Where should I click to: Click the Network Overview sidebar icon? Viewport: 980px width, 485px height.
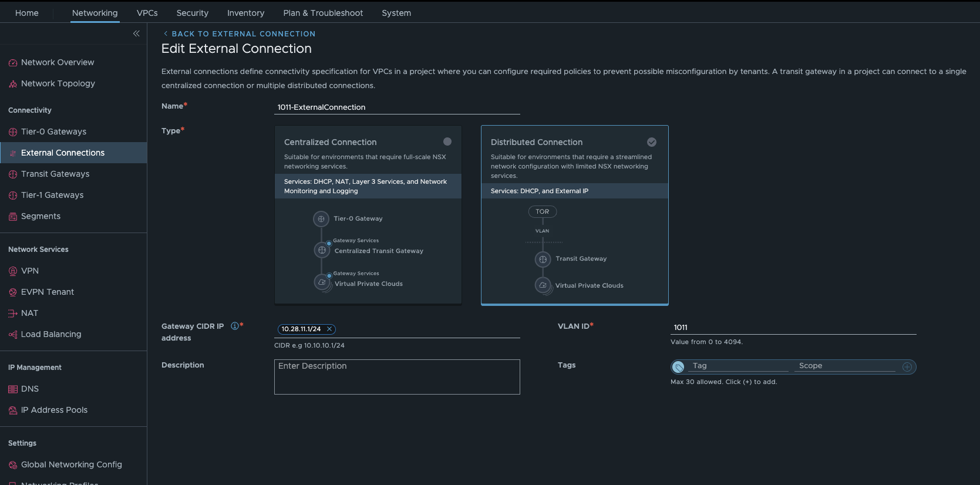click(x=13, y=63)
